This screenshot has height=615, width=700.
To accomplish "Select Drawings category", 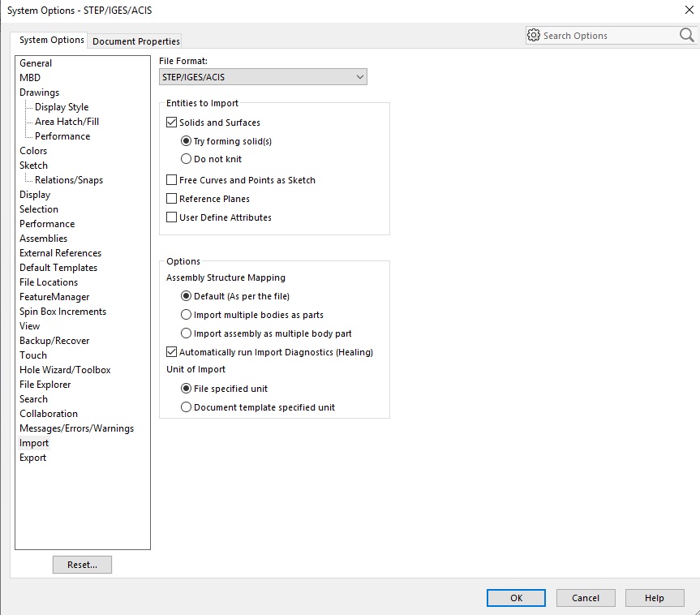I will tap(39, 92).
